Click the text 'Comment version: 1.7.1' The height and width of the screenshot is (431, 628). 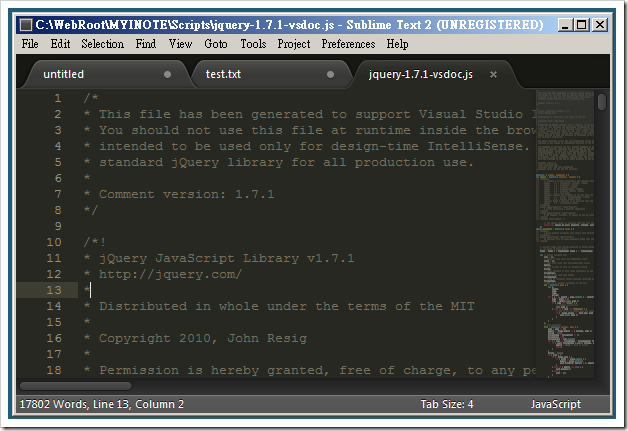pyautogui.click(x=187, y=194)
